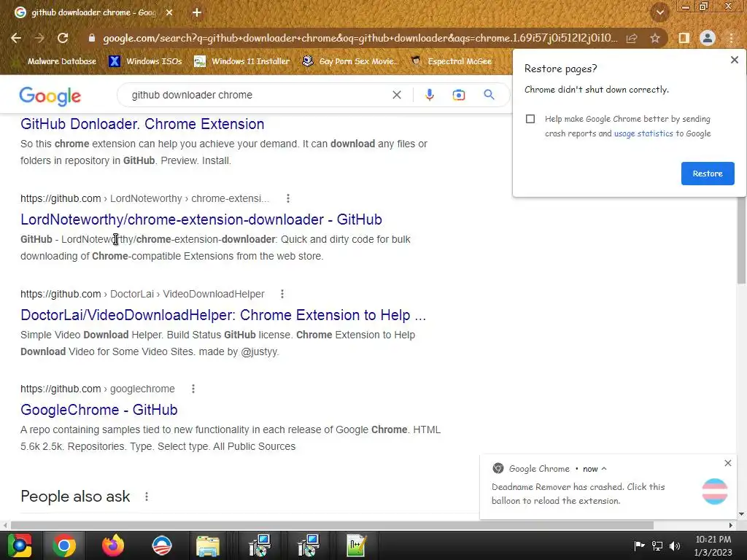Open the Start menu button

point(19,545)
